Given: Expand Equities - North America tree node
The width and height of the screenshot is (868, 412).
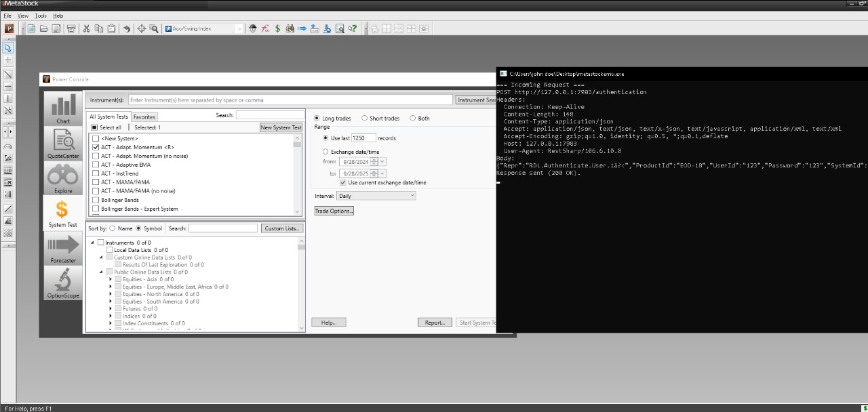Looking at the screenshot, I should pyautogui.click(x=111, y=294).
